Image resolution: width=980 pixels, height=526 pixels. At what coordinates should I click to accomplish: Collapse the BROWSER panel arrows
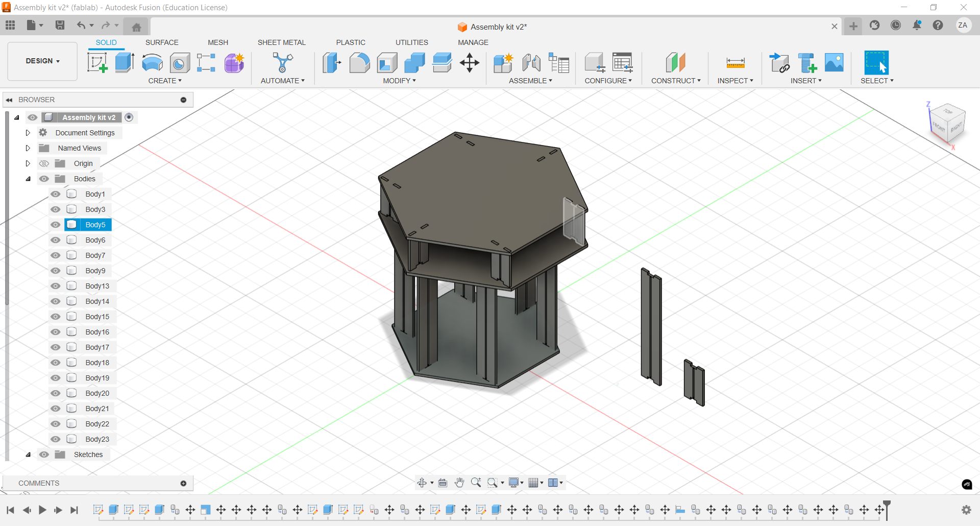[x=9, y=100]
